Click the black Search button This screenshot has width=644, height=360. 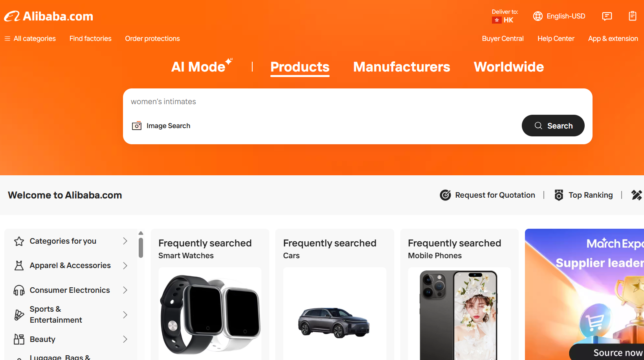coord(553,126)
